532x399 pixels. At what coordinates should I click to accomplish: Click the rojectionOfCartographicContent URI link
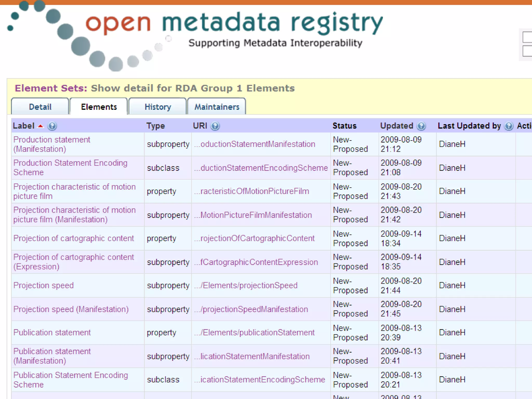pos(254,238)
